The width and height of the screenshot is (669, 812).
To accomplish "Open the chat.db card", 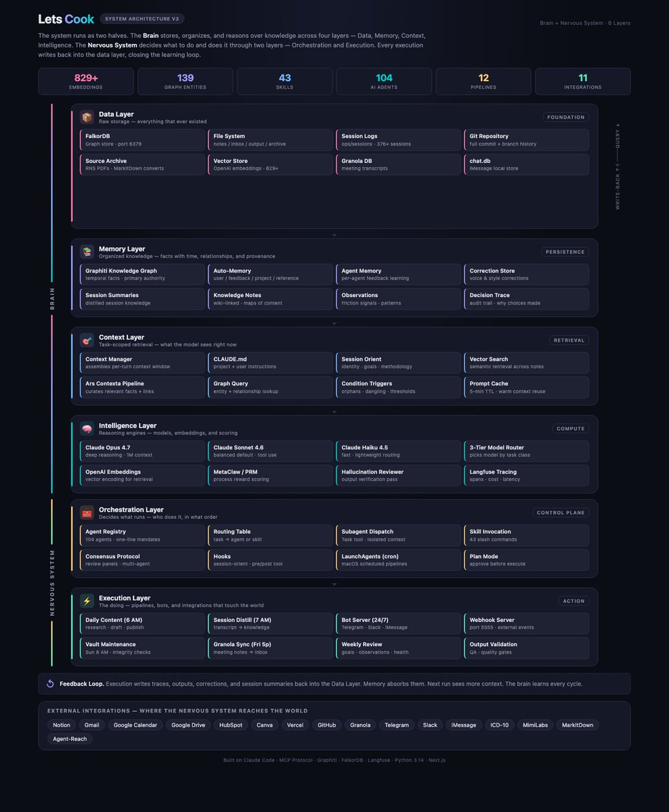I will pyautogui.click(x=526, y=164).
